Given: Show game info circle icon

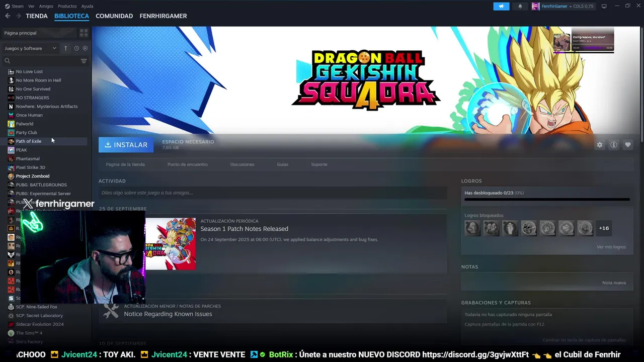Looking at the screenshot, I should click(x=613, y=145).
